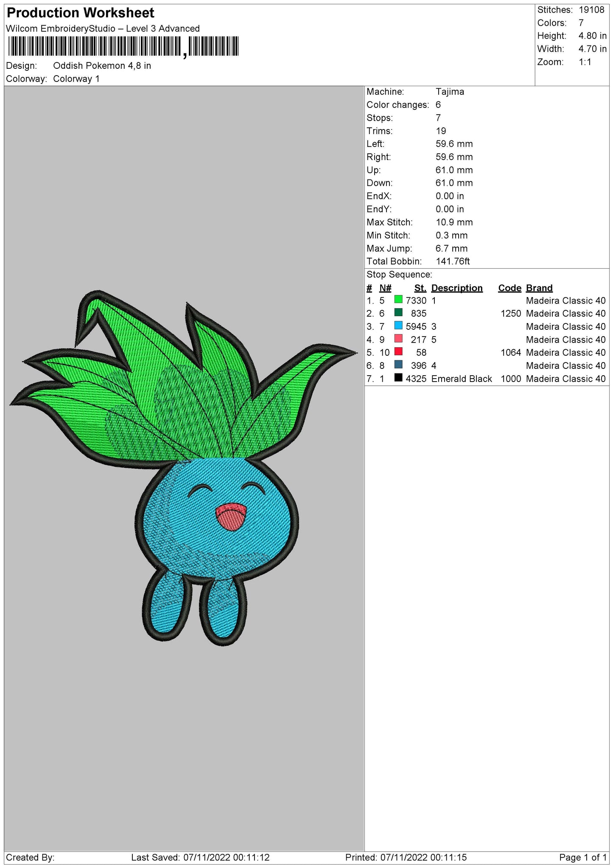
Task: Click 'Printed: 07/11/2022 00:11:15' in footer
Action: tap(406, 857)
